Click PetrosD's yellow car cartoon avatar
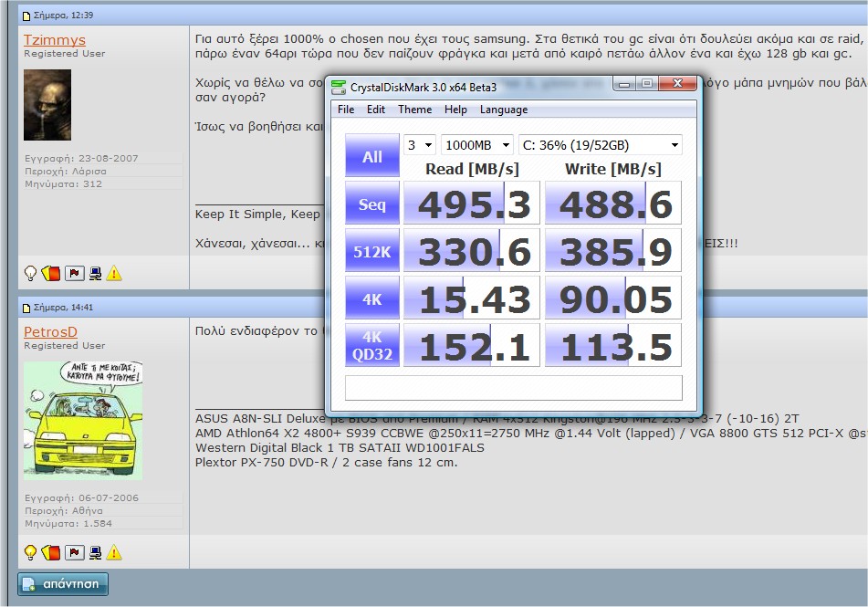 tap(83, 421)
